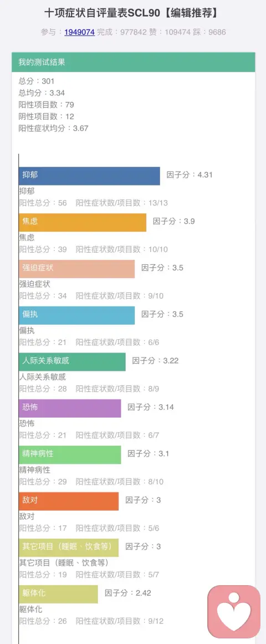Click the 踩 dislike count
266x644 pixels.
tap(210, 32)
